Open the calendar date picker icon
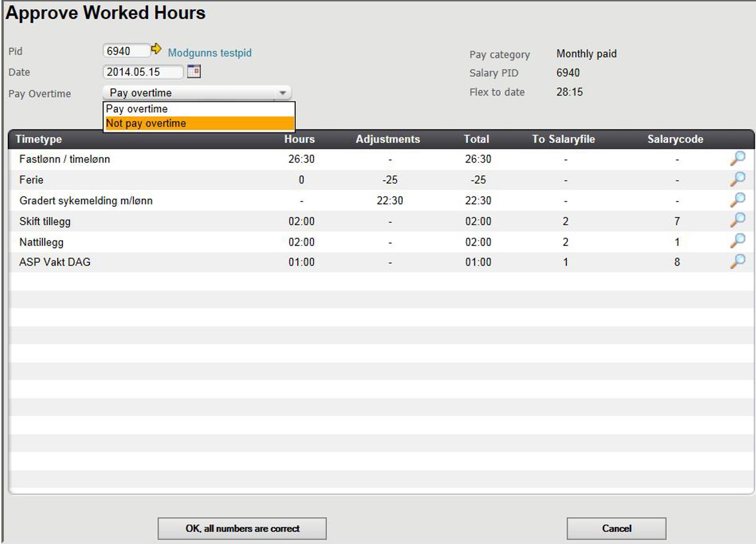This screenshot has height=544, width=756. point(194,71)
